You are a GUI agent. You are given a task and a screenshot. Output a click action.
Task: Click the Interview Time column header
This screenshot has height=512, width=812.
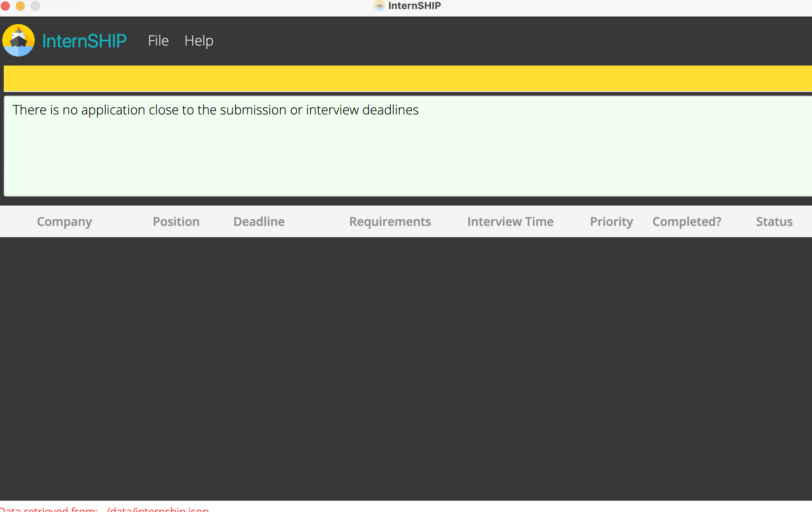pyautogui.click(x=510, y=221)
